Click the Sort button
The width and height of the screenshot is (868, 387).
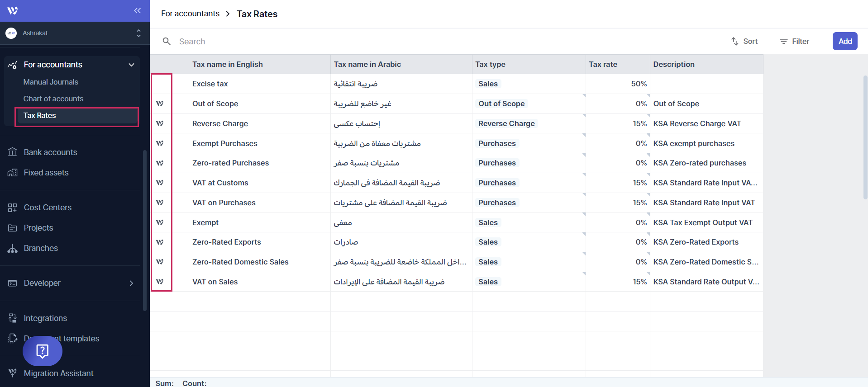pos(744,41)
